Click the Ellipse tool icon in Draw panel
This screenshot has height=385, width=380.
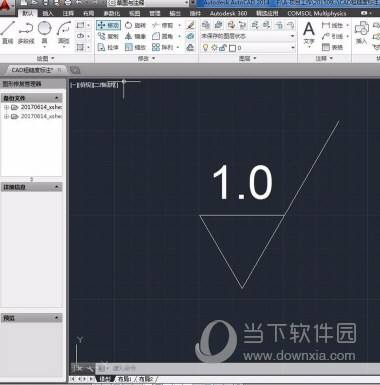80,36
